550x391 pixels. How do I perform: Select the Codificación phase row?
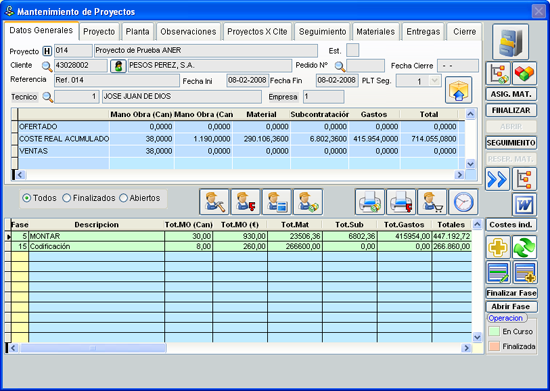(240, 247)
